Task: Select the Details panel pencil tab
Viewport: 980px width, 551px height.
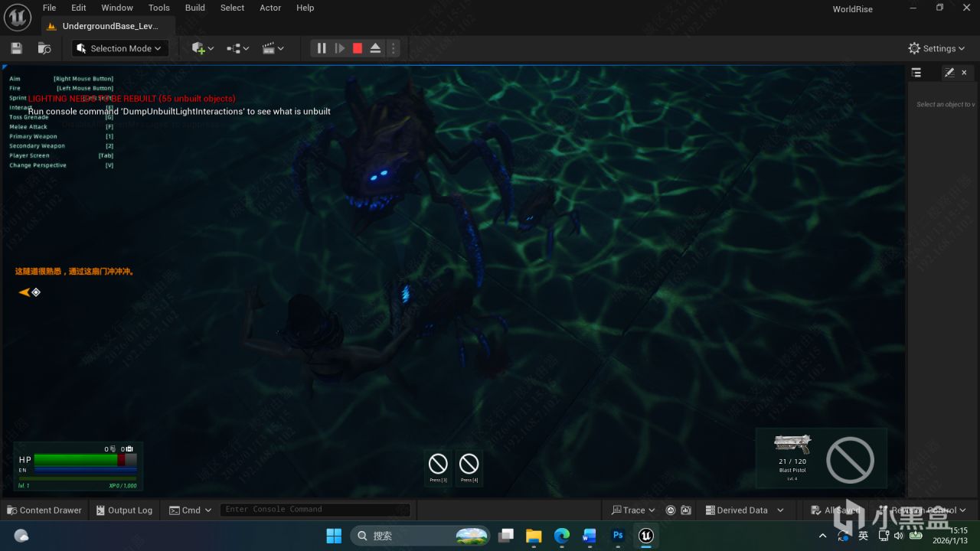Action: (949, 73)
